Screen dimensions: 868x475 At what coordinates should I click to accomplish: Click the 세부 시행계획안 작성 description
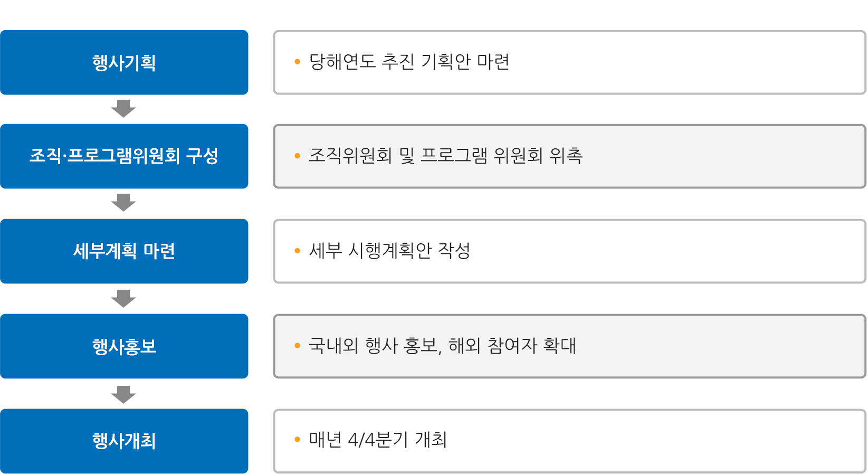point(389,250)
